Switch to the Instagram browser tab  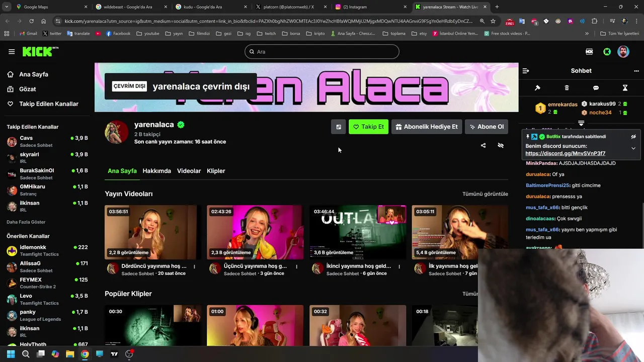[371, 7]
